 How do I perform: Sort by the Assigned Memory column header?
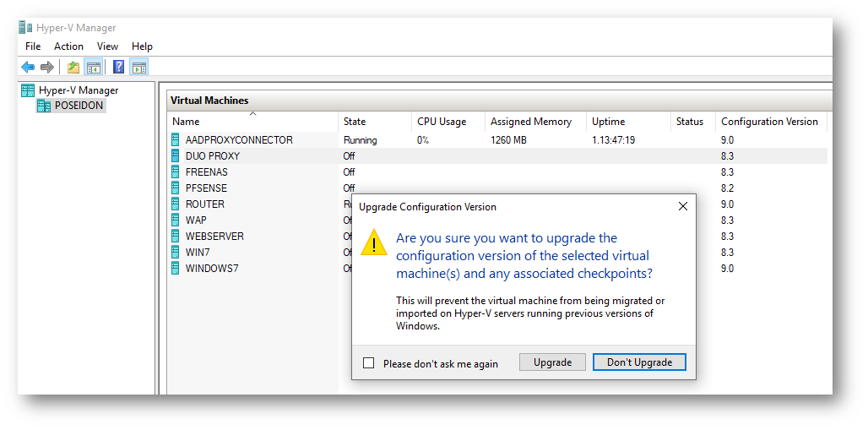click(x=530, y=122)
